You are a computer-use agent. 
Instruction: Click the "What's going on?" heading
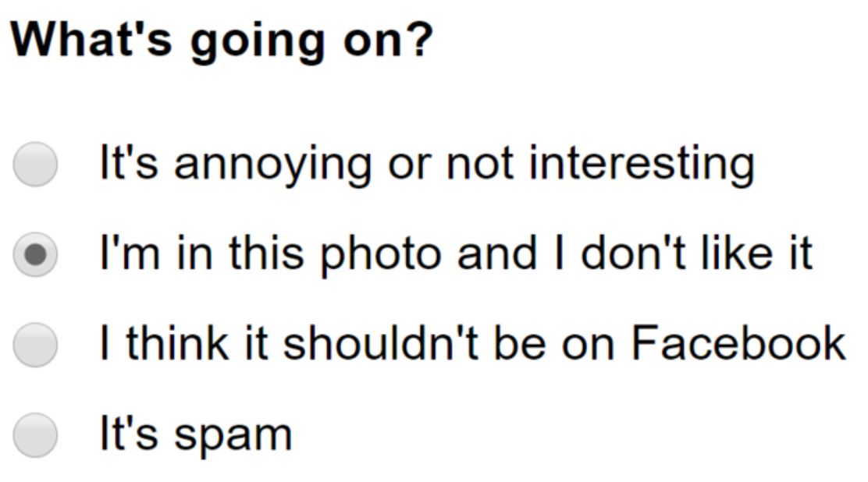tap(220, 41)
